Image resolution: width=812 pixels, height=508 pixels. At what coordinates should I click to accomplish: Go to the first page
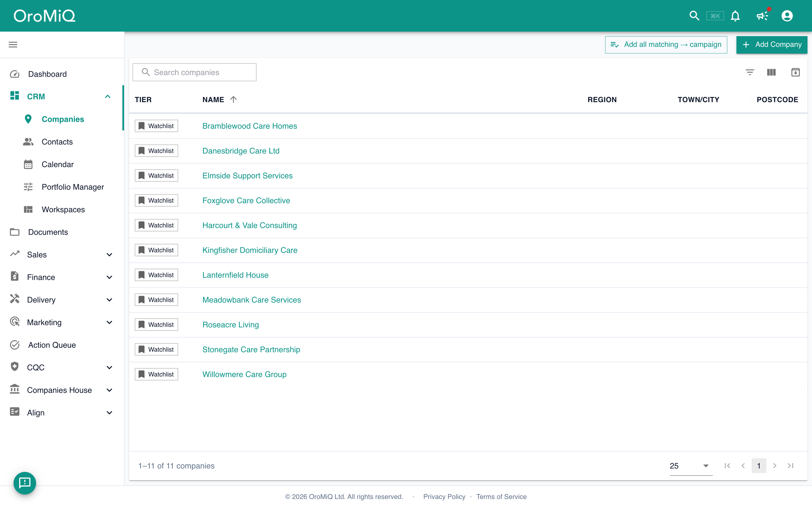pos(727,466)
